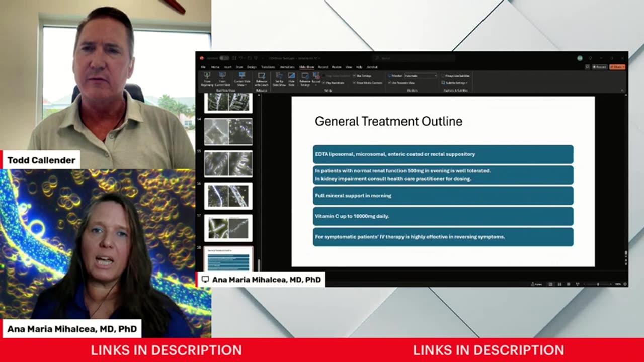Switch to the Review ribbon tab
The height and width of the screenshot is (362, 644).
[x=337, y=67]
